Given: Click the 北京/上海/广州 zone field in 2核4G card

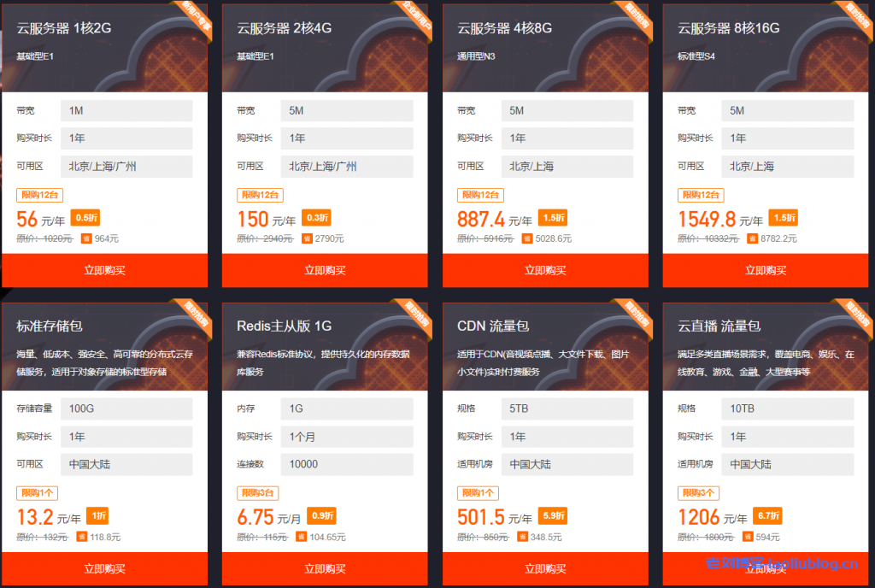Looking at the screenshot, I should (x=347, y=166).
